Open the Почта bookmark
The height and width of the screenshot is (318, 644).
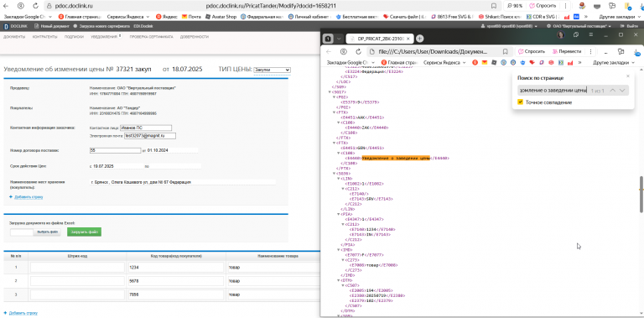click(x=191, y=17)
